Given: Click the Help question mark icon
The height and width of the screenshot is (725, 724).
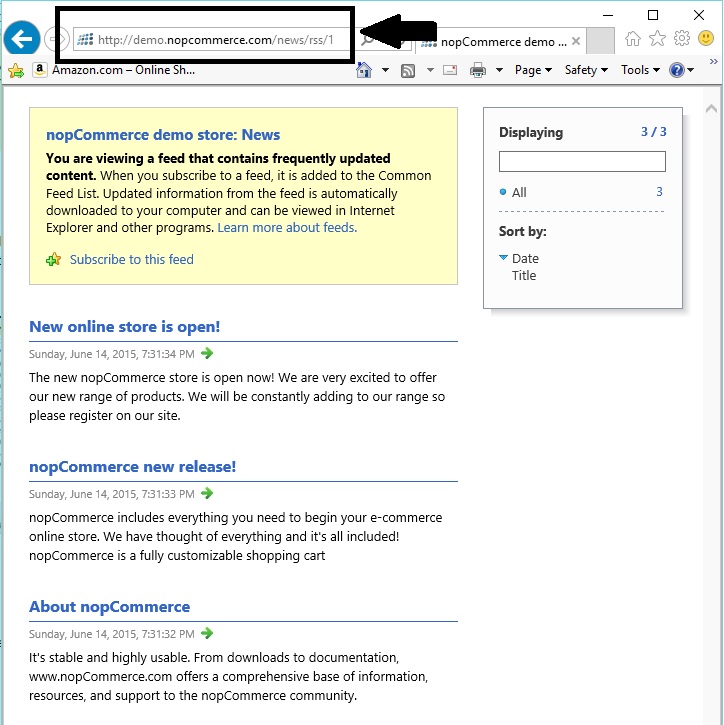Looking at the screenshot, I should click(x=676, y=70).
